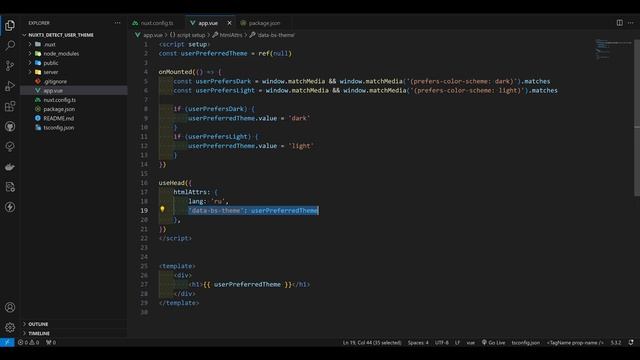Open the Testing view icon
Viewport: 640px width, 360px height.
pyautogui.click(x=10, y=147)
